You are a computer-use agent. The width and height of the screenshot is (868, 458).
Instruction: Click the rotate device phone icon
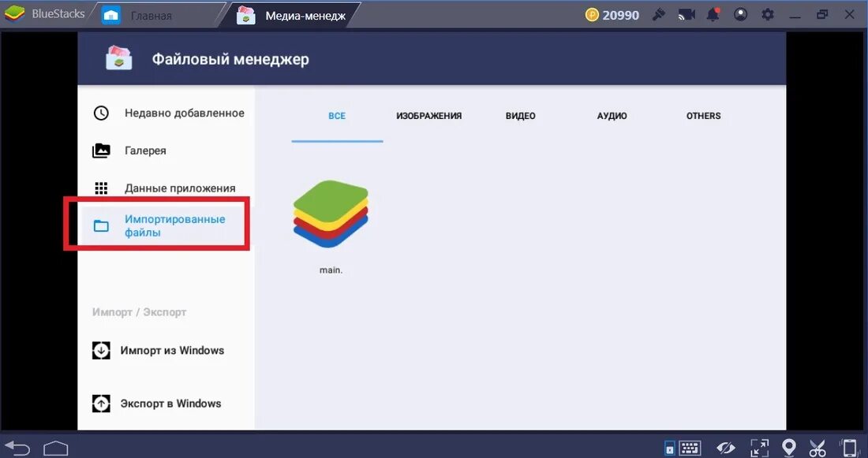(x=849, y=447)
